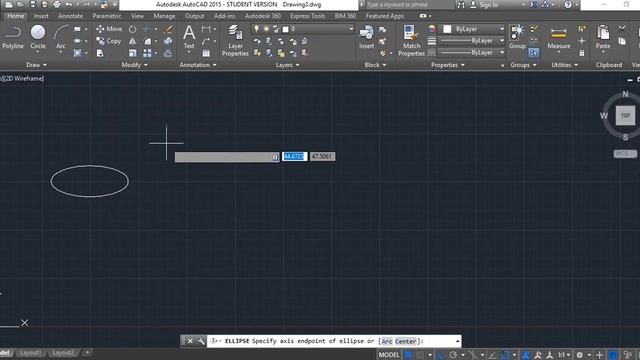Expand the Modify panel

tap(134, 65)
